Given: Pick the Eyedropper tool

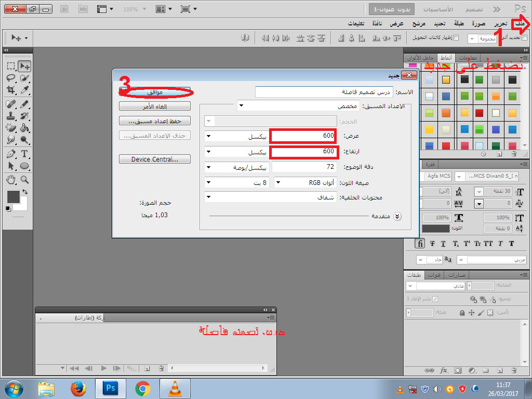Looking at the screenshot, I should point(24,90).
